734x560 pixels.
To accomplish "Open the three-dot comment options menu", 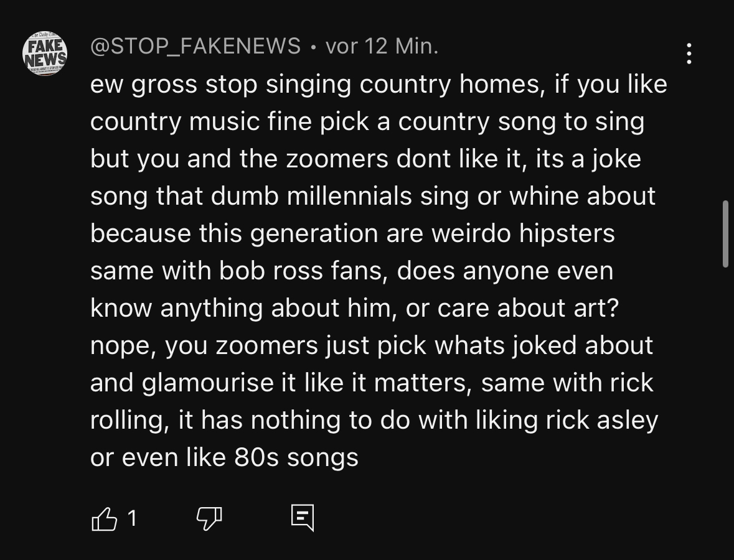I will click(689, 54).
